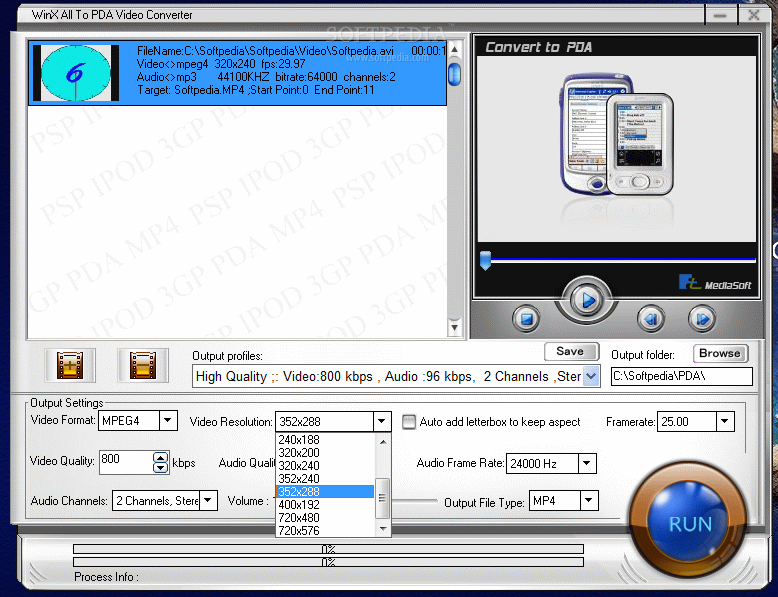Close the WinX converter window
778x597 pixels.
point(753,15)
